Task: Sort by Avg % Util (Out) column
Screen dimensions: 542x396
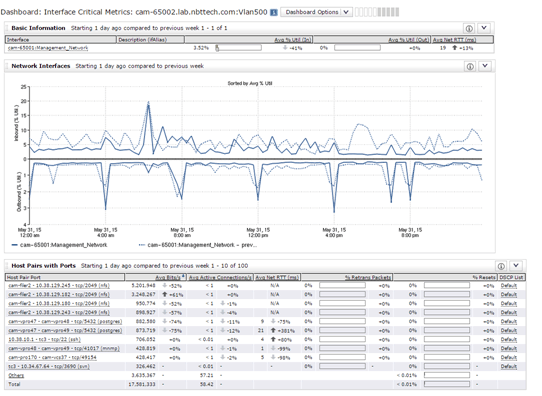Action: (x=409, y=40)
